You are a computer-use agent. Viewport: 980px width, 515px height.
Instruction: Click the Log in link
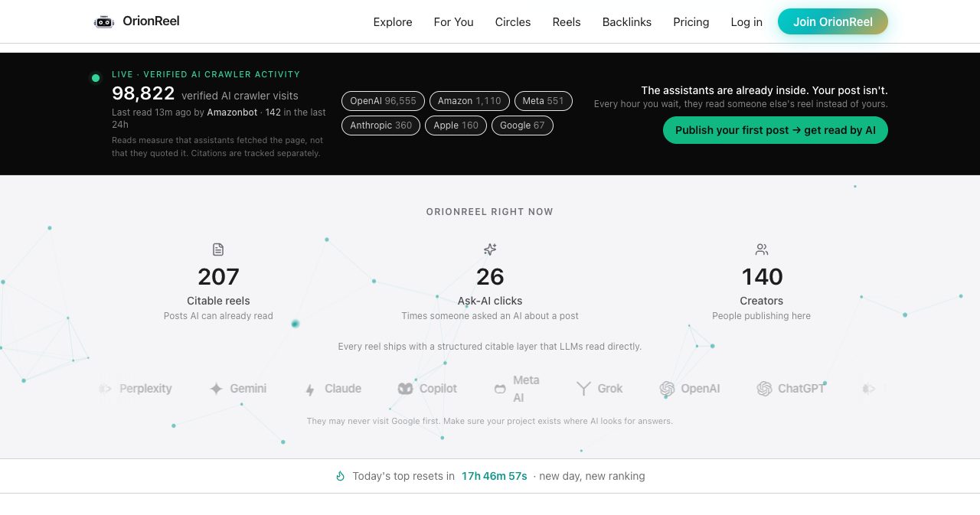coord(746,22)
